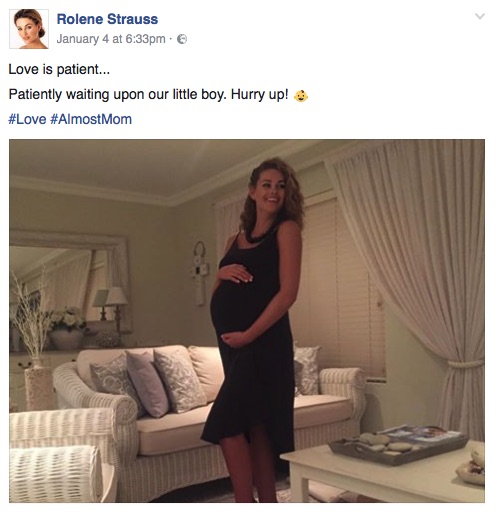Image resolution: width=496 pixels, height=514 pixels.
Task: Click the tray on the coffee table in photo
Action: pyautogui.click(x=398, y=444)
